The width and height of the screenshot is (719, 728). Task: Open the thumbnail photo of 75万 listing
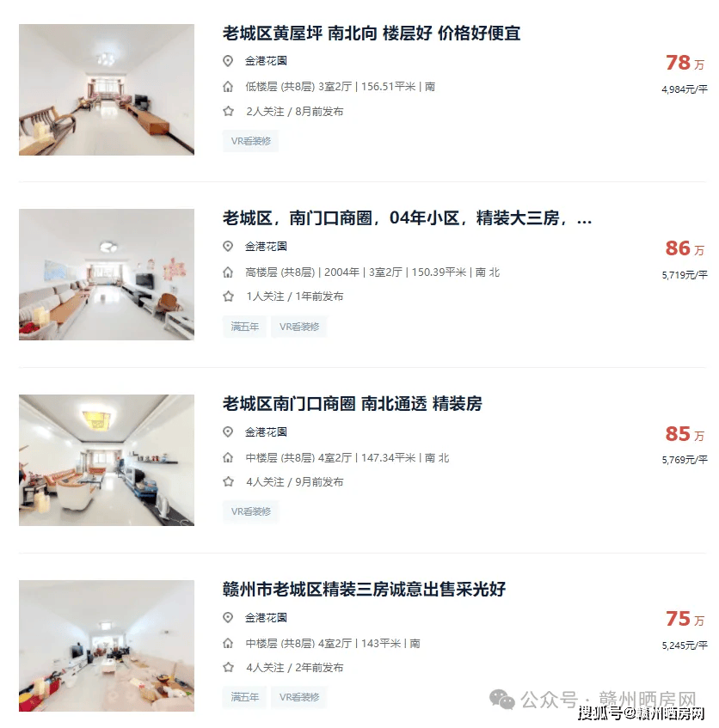coord(107,645)
